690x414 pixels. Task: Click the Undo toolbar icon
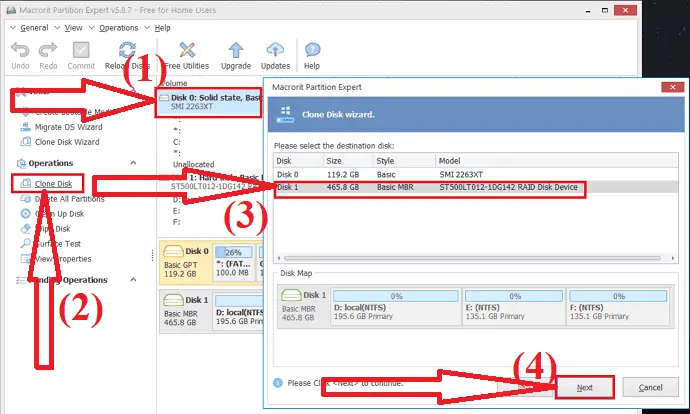click(x=20, y=50)
